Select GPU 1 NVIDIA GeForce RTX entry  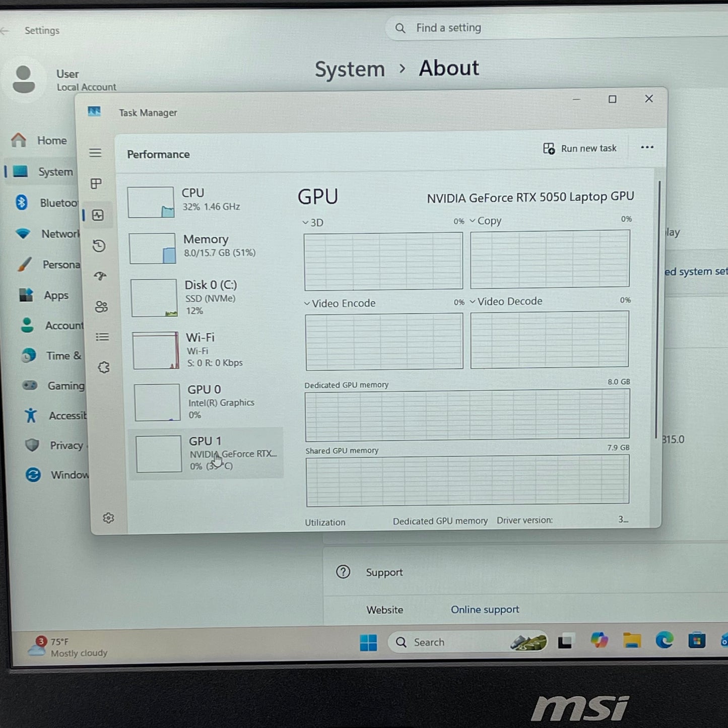pos(207,453)
